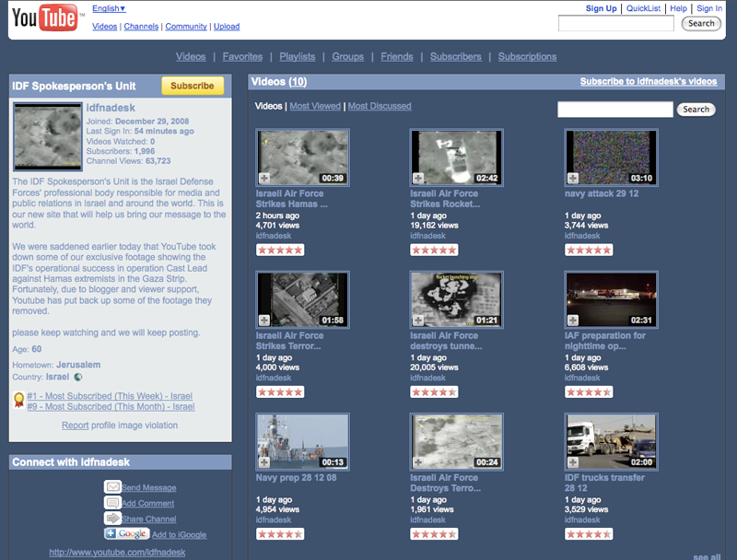Open the Playlists tab
737x560 pixels.
(x=297, y=56)
